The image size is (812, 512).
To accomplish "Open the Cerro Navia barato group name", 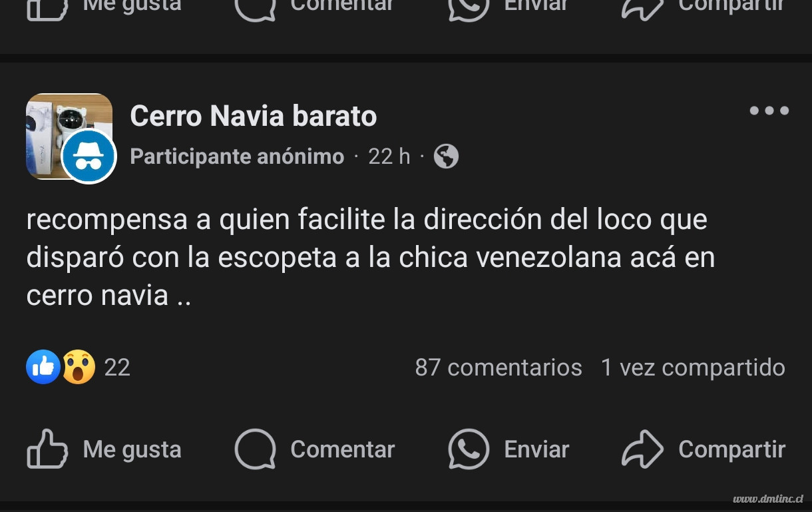I will (254, 116).
